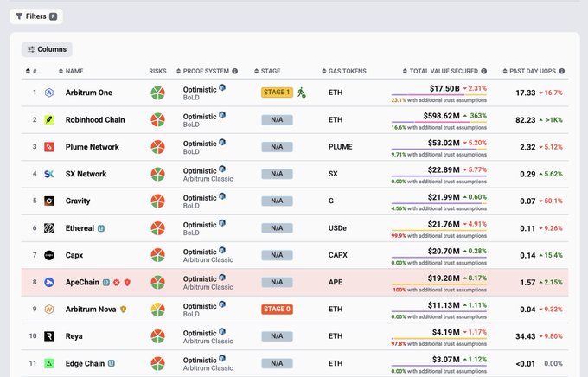Click the Ethereal logo icon
Screen dimensions: 588x377
49,228
